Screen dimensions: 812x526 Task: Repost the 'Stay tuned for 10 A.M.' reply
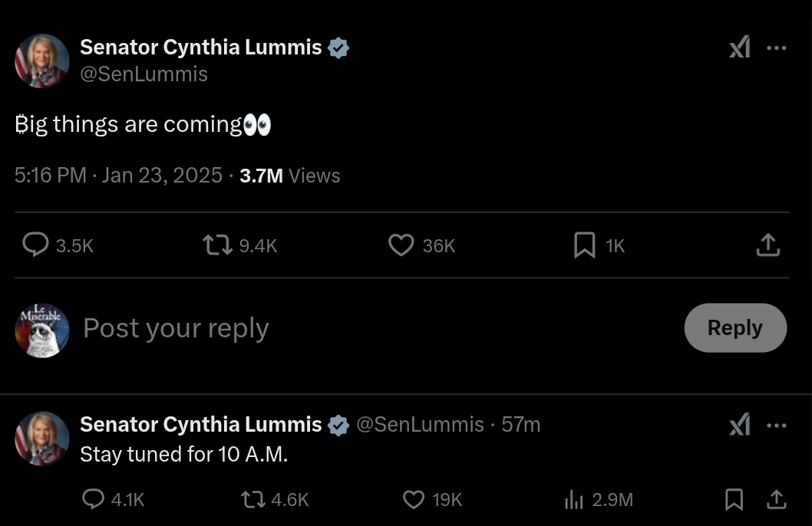(x=253, y=499)
